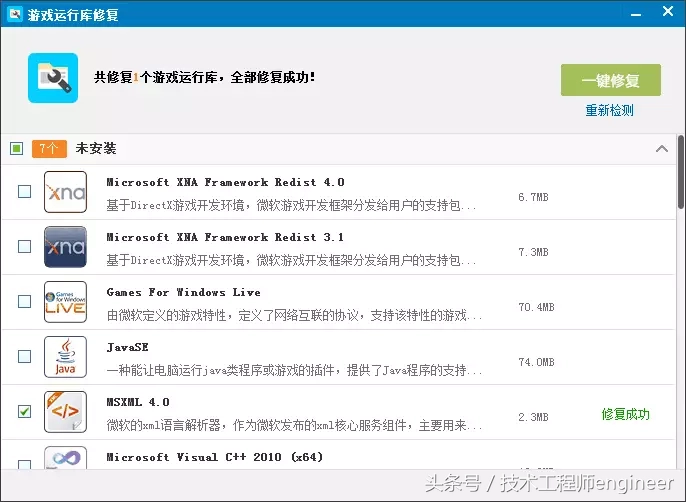The image size is (686, 502).
Task: Click the title bar app icon
Action: 15,14
